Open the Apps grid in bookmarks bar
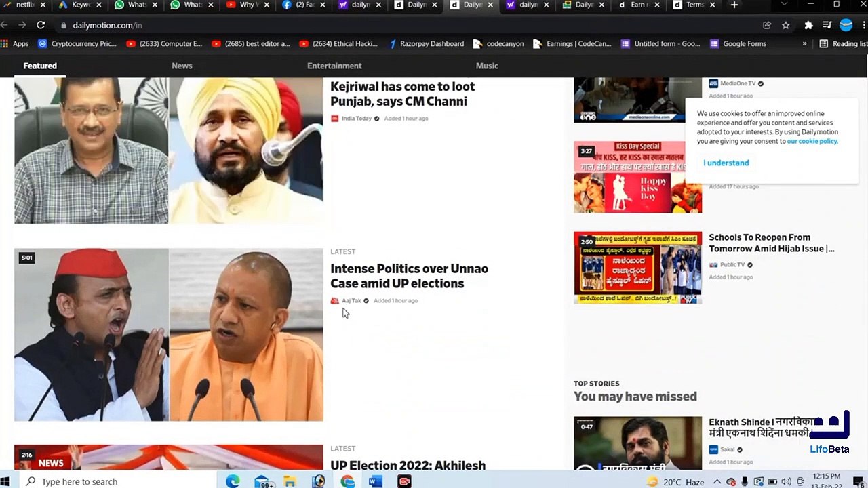This screenshot has height=488, width=868. pyautogui.click(x=15, y=43)
